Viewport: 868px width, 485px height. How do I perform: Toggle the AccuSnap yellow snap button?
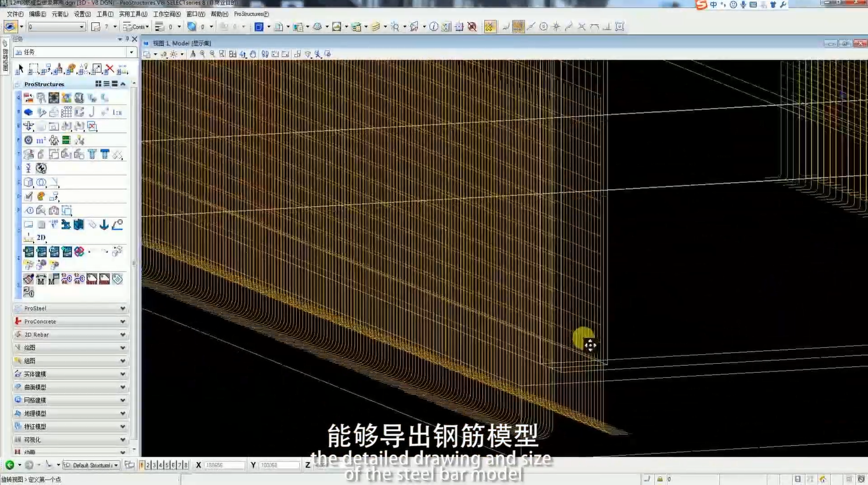[x=490, y=27]
